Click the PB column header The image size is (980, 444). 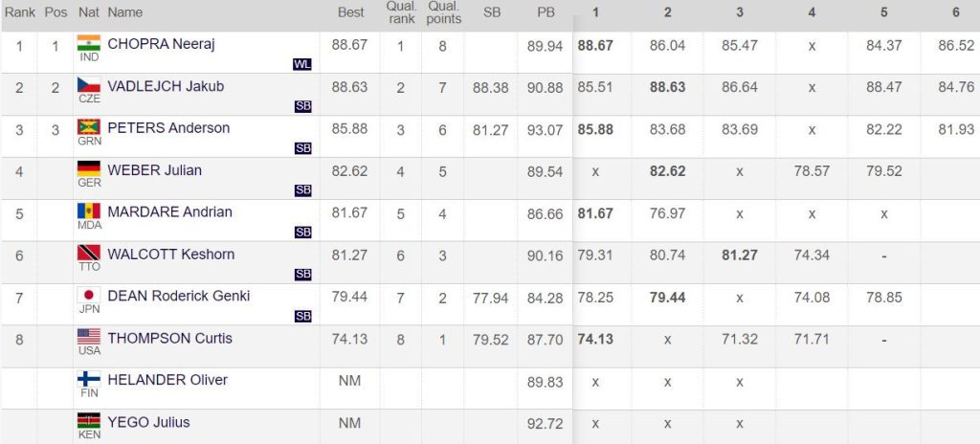(x=546, y=12)
